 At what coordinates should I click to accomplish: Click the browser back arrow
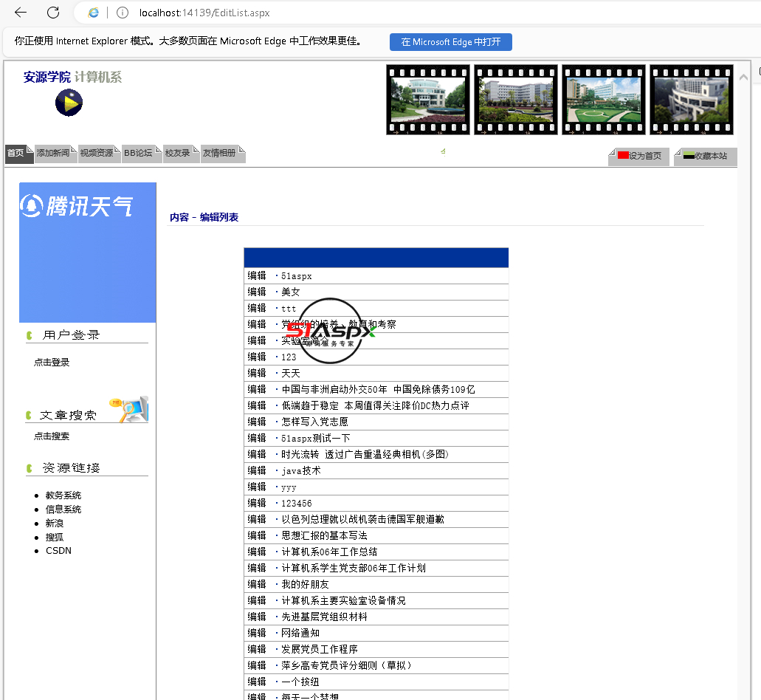point(21,13)
